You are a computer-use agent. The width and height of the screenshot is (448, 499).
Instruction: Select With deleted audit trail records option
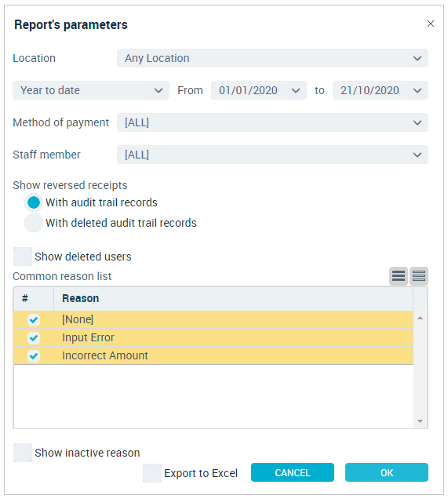34,223
